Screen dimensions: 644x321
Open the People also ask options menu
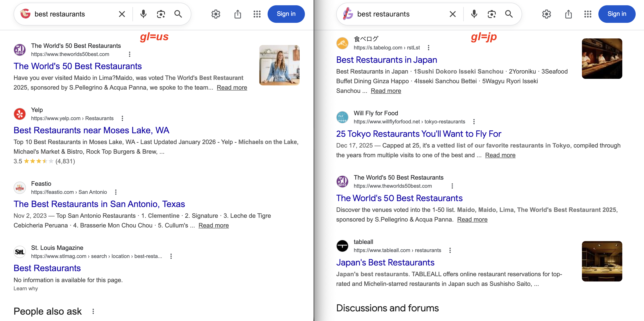pos(93,312)
